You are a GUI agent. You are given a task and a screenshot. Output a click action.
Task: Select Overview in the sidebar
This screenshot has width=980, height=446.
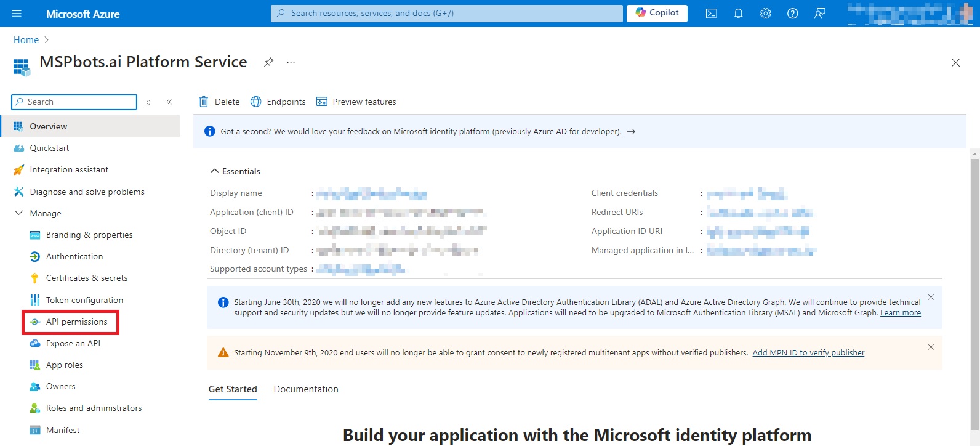[x=90, y=126]
